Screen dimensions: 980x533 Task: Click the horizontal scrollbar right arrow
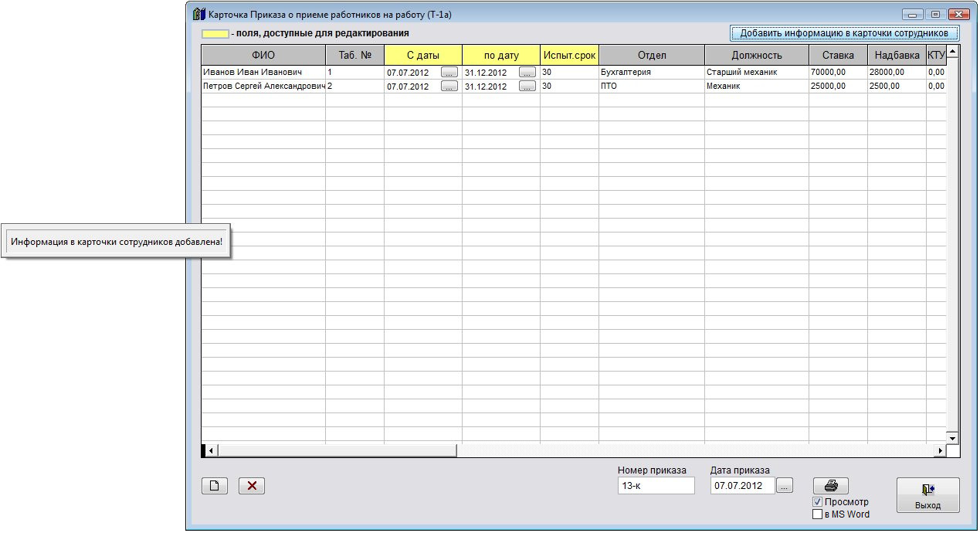(941, 450)
